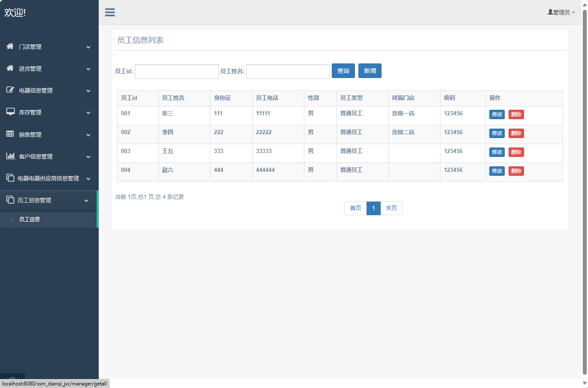The height and width of the screenshot is (388, 588).
Task: Select the 员工信息 submenu item
Action: [30, 220]
